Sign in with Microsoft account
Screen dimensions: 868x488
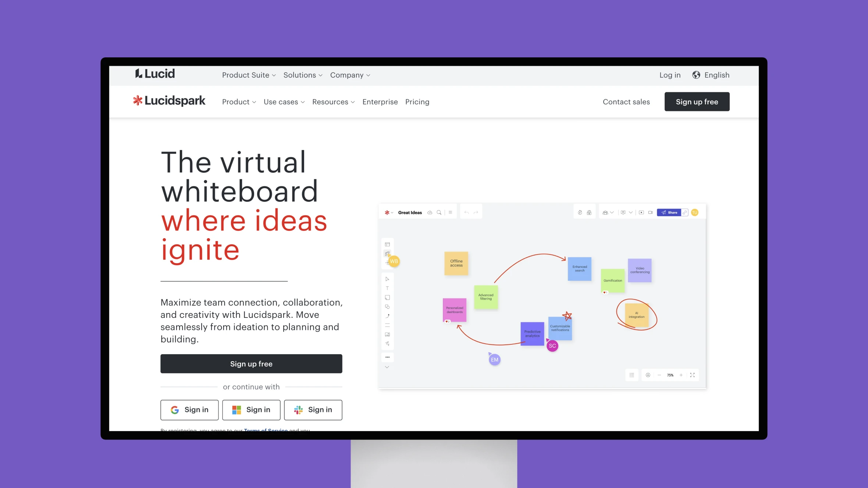[x=251, y=409]
